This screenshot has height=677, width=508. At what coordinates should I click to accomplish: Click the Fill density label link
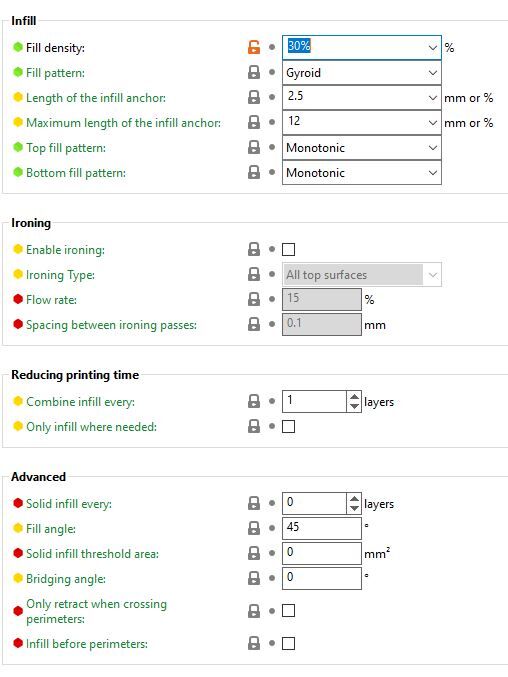pyautogui.click(x=55, y=47)
